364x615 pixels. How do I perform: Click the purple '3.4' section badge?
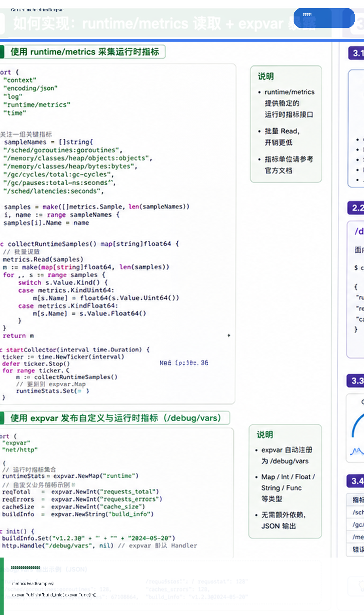356,481
